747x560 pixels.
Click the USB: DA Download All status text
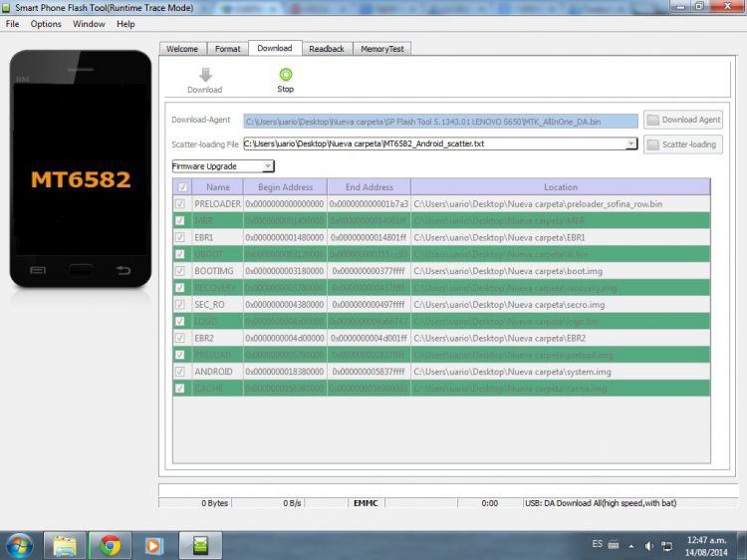(x=601, y=503)
